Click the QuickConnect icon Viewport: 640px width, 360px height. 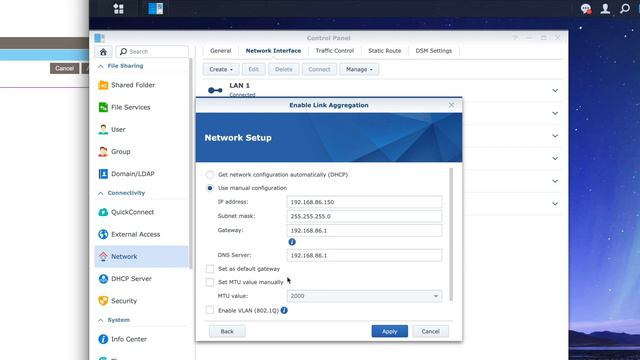[x=103, y=212]
